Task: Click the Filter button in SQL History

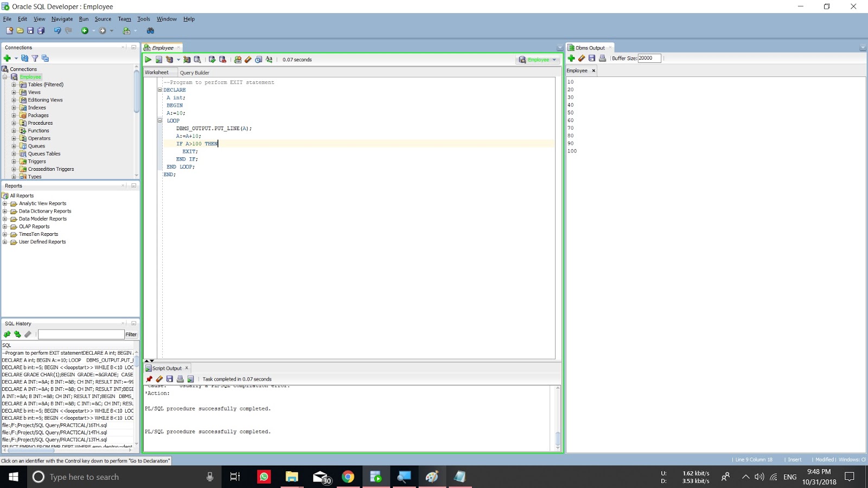Action: point(131,334)
